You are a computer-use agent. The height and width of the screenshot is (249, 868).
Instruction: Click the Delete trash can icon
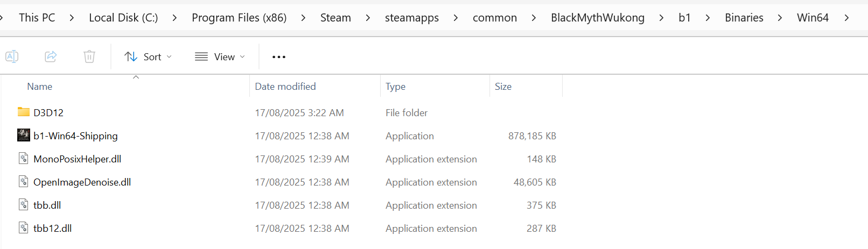click(x=89, y=56)
